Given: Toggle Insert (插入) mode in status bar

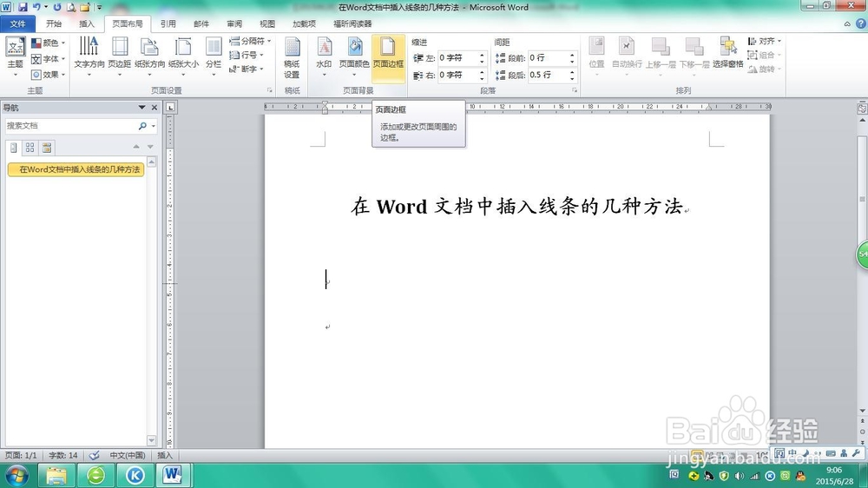Looking at the screenshot, I should coord(164,455).
